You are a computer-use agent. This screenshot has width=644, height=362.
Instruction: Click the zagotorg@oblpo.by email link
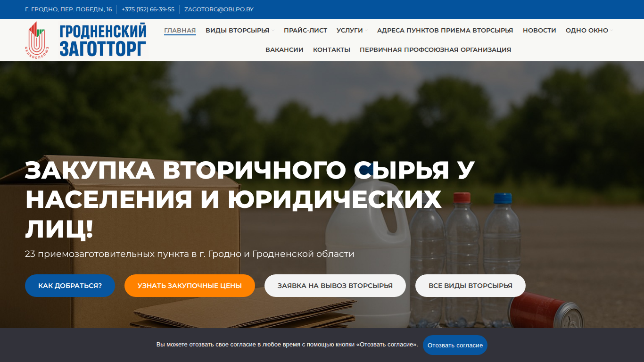(x=219, y=9)
